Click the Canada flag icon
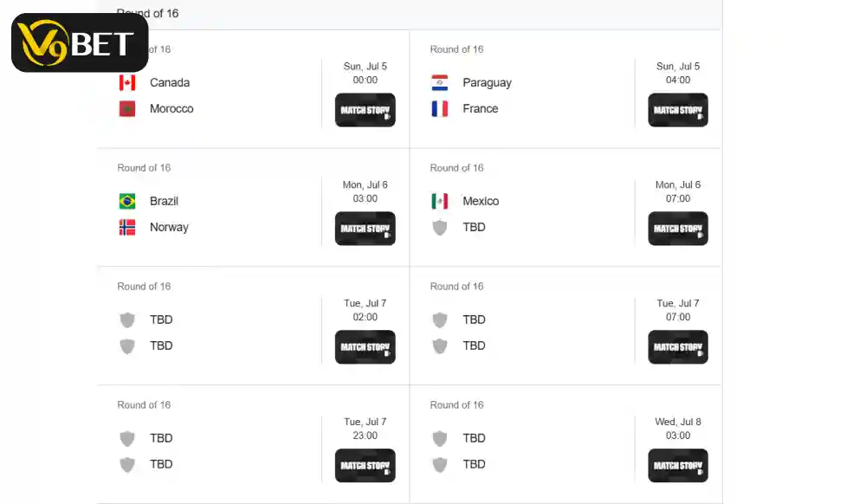The width and height of the screenshot is (866, 504). pos(127,83)
